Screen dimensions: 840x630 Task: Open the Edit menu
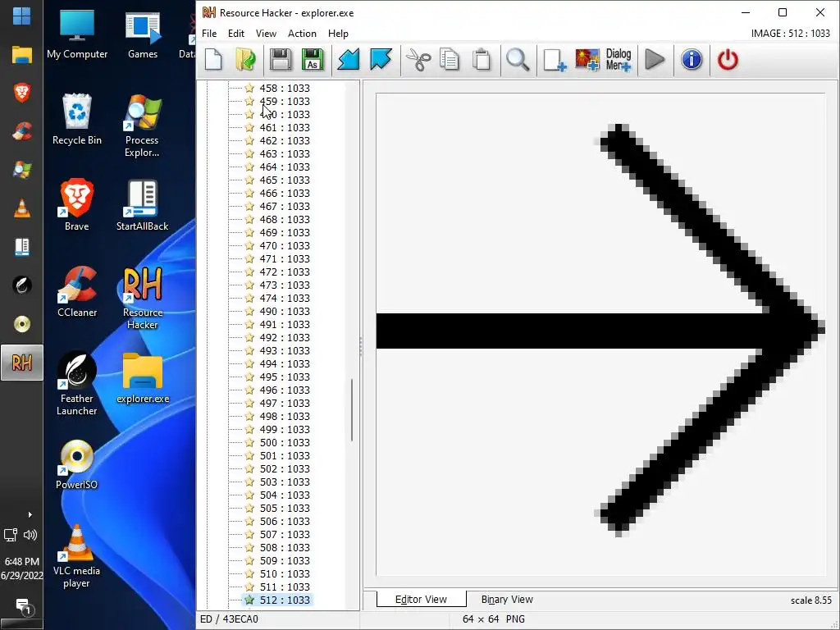pyautogui.click(x=235, y=33)
